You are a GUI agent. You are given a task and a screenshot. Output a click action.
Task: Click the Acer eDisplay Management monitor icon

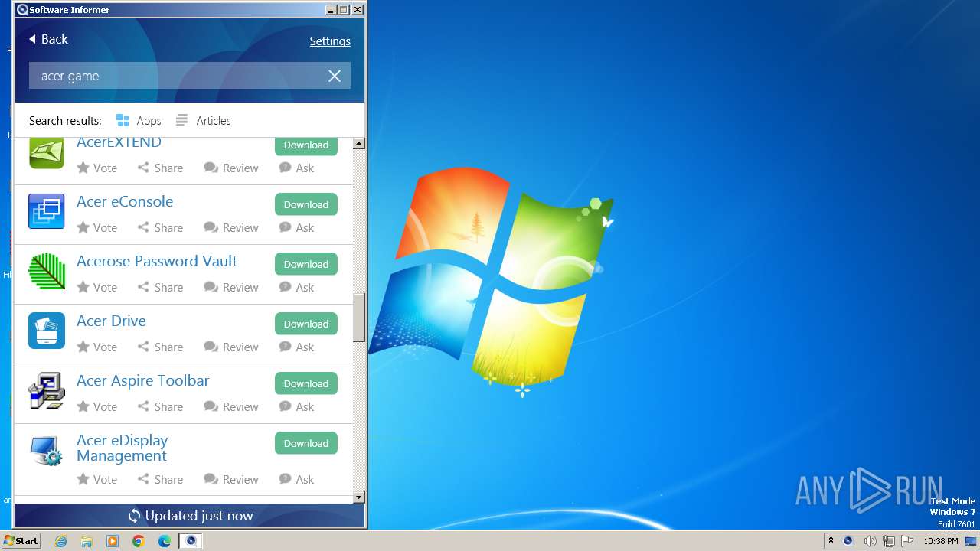pos(47,450)
